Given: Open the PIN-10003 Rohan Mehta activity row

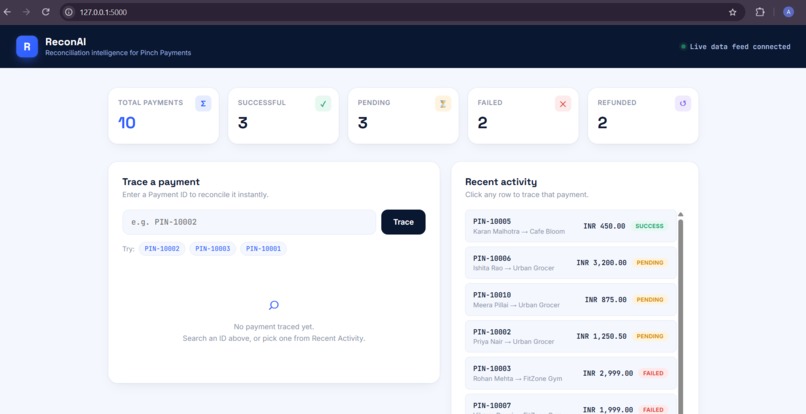Looking at the screenshot, I should tap(571, 373).
